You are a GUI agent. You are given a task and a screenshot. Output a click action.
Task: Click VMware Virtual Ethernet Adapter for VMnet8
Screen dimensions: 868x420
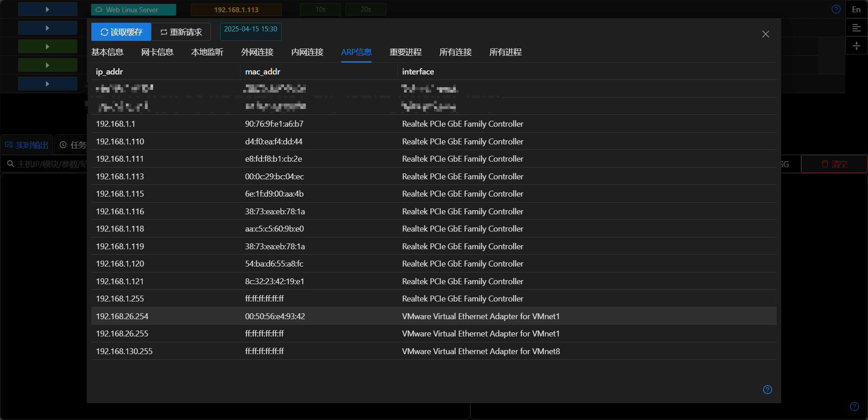(x=481, y=351)
